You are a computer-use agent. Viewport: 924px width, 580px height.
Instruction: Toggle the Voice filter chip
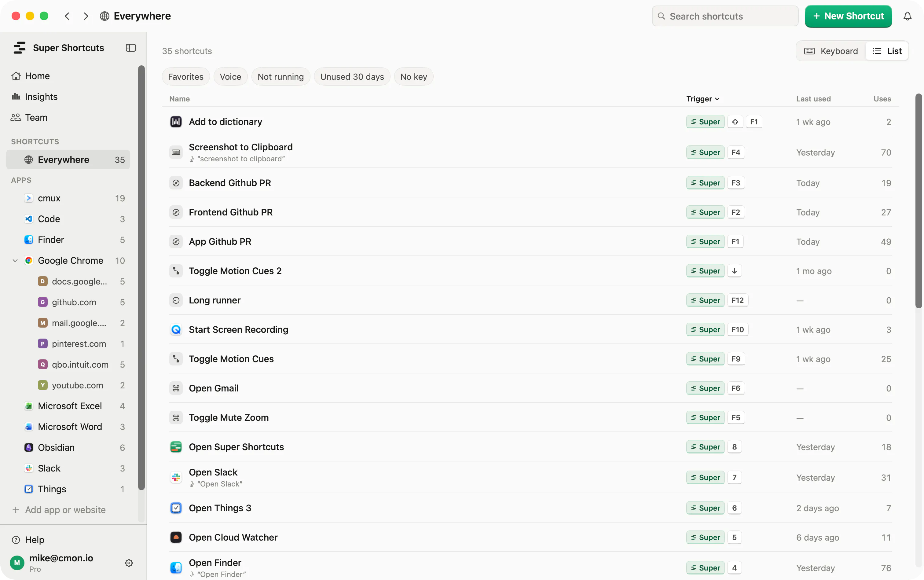pos(230,77)
